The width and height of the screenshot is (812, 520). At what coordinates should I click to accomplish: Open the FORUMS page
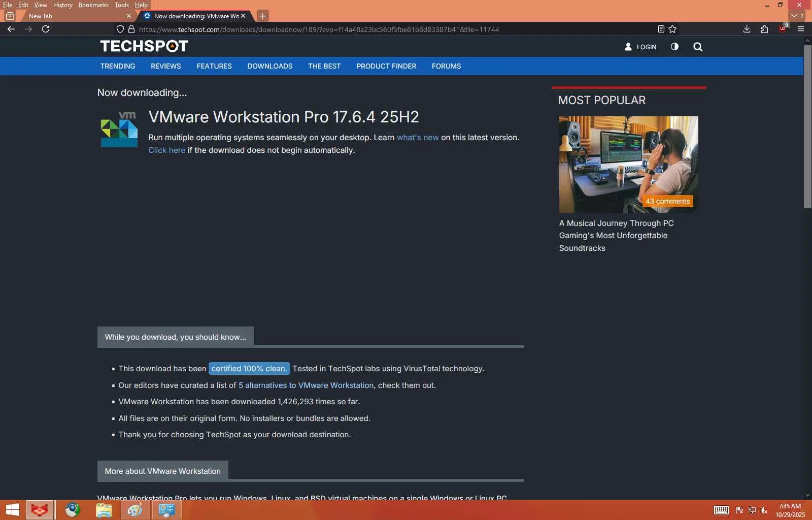coord(447,66)
